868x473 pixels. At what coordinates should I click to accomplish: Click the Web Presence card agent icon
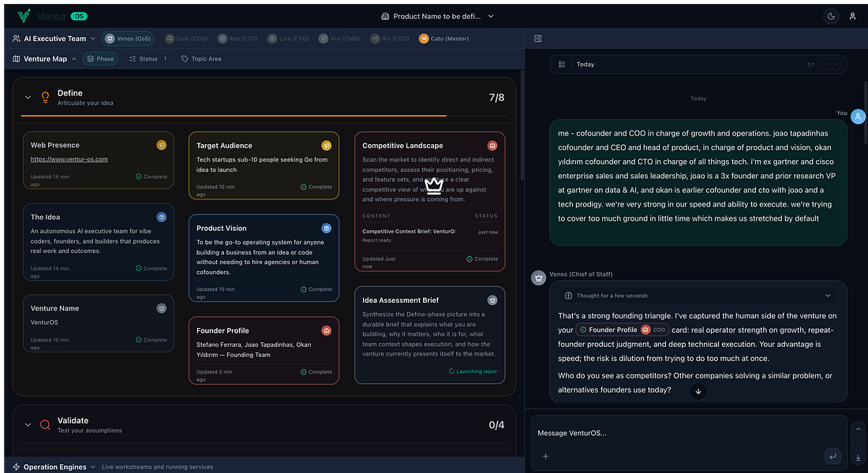click(161, 145)
